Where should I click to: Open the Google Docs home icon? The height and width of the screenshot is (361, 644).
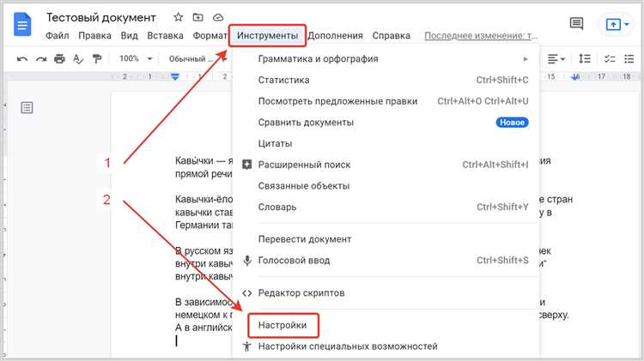click(x=22, y=25)
